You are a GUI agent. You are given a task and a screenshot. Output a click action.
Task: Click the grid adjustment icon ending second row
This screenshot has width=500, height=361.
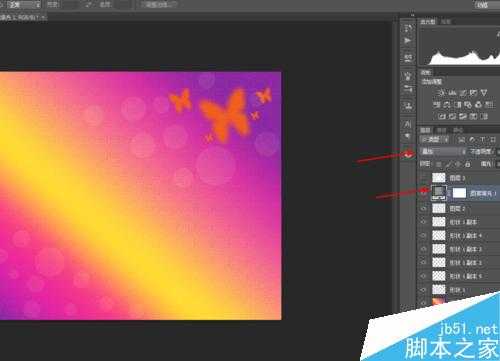[489, 105]
